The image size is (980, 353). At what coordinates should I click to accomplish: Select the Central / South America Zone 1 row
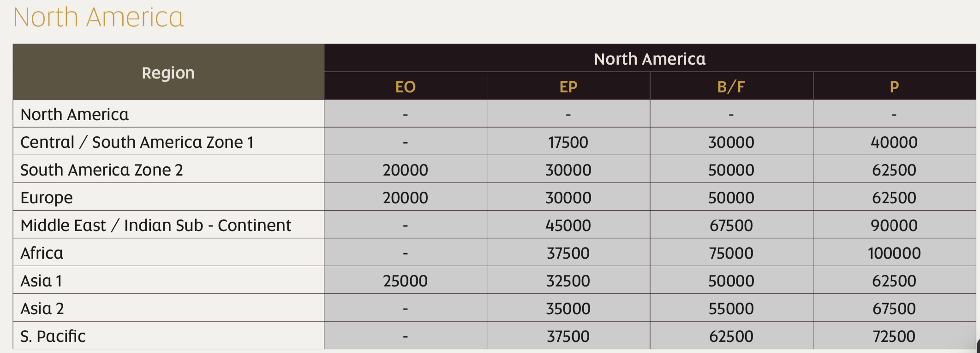pyautogui.click(x=494, y=141)
